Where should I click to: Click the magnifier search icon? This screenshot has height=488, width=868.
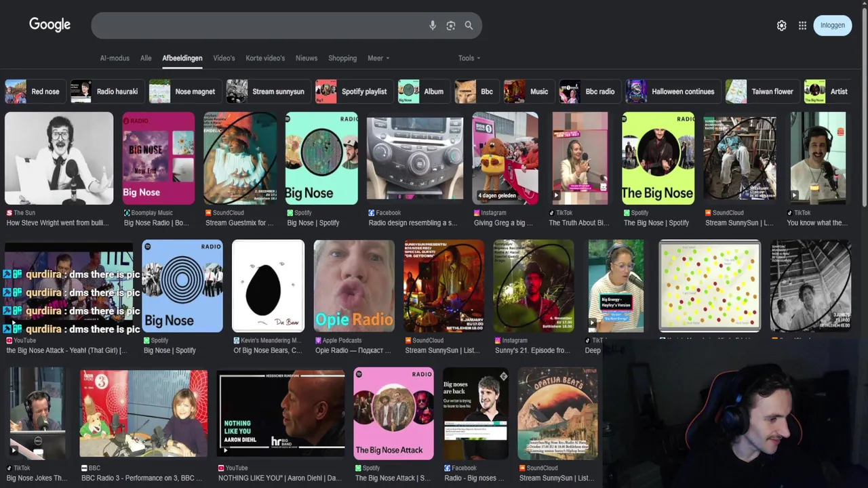(x=469, y=25)
